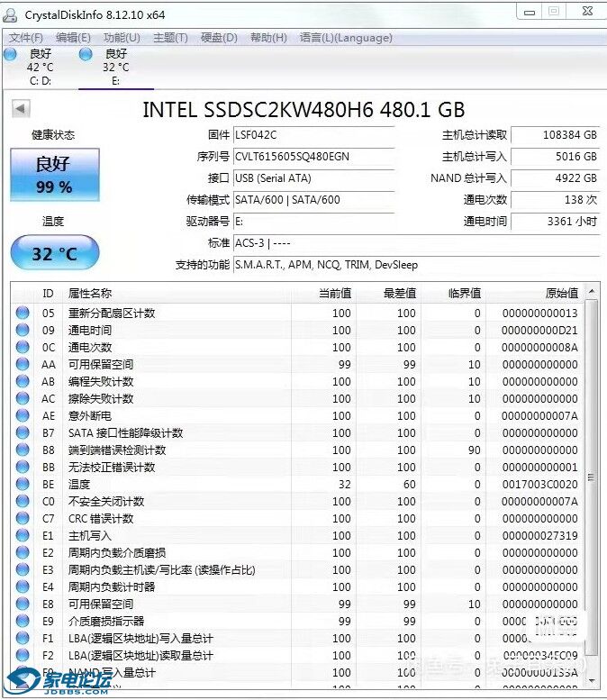Click status icon of row AA 可用保留空间
This screenshot has height=700, width=607.
[x=23, y=364]
